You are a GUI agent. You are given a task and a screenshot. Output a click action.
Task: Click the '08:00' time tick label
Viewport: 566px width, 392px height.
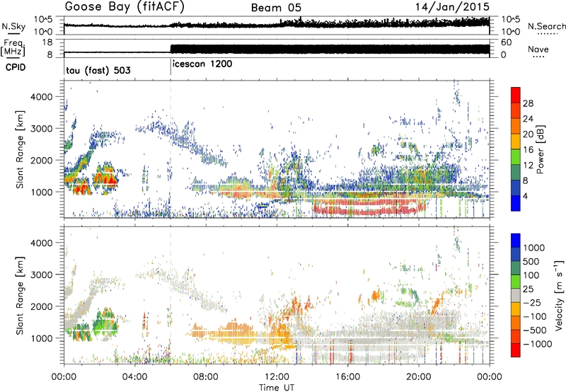click(206, 377)
